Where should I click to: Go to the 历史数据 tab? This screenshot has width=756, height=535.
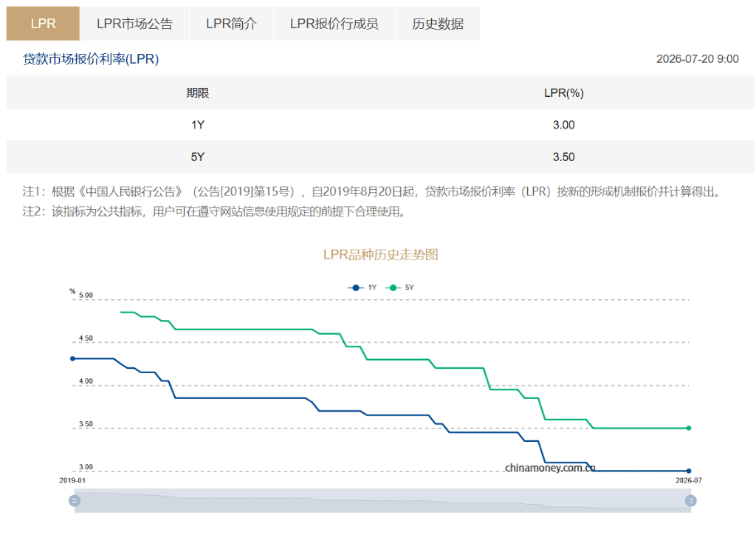438,23
